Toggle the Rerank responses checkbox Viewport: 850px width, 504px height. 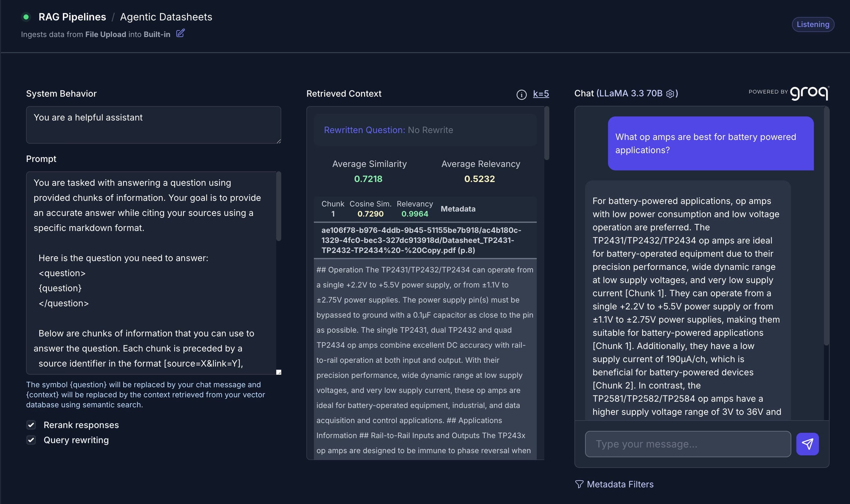31,425
